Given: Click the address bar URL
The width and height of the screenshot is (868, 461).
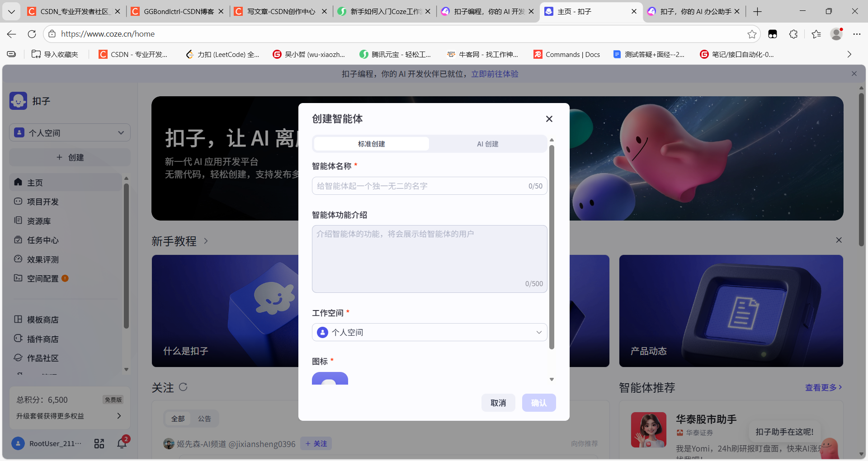Looking at the screenshot, I should [108, 34].
